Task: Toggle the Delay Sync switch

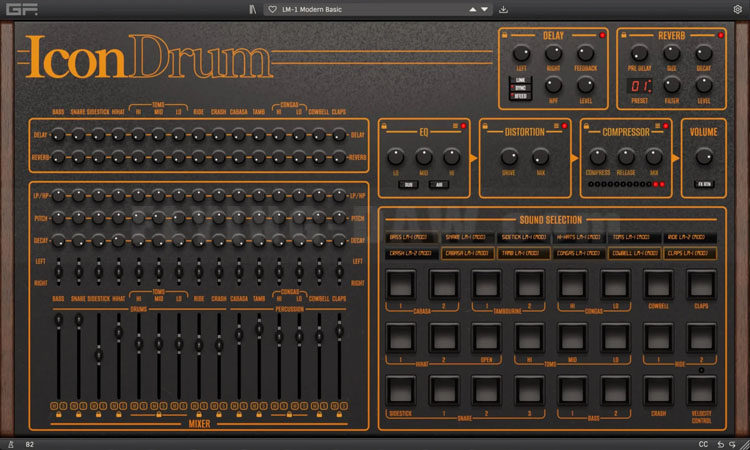Action: (x=520, y=88)
